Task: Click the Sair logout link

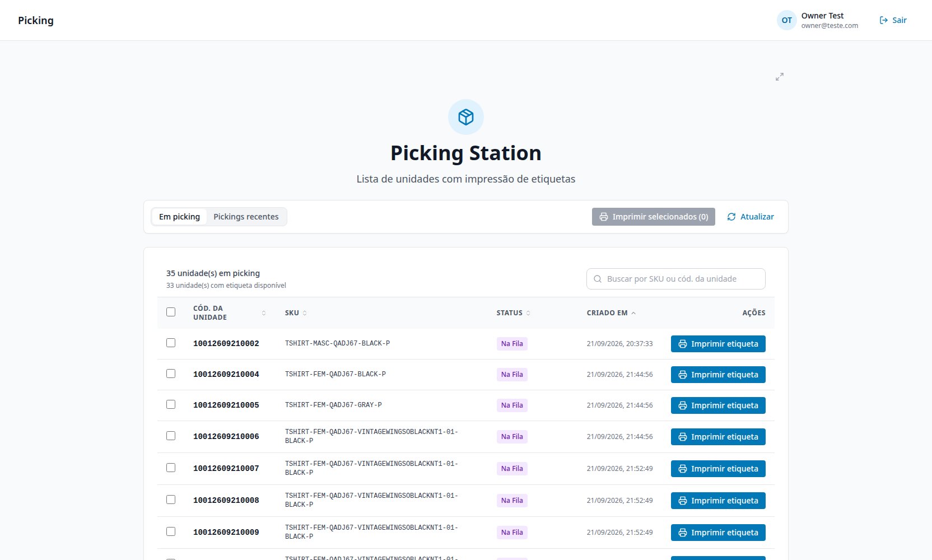Action: [x=893, y=20]
